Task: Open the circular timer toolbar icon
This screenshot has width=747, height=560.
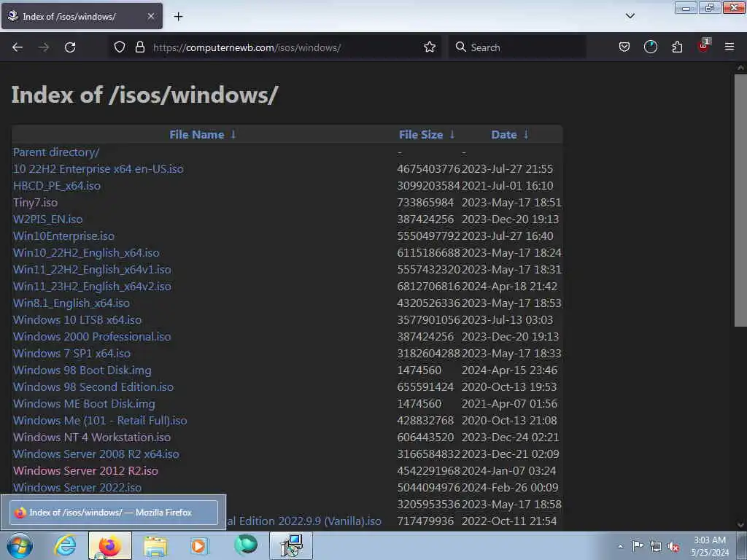Action: coord(650,47)
